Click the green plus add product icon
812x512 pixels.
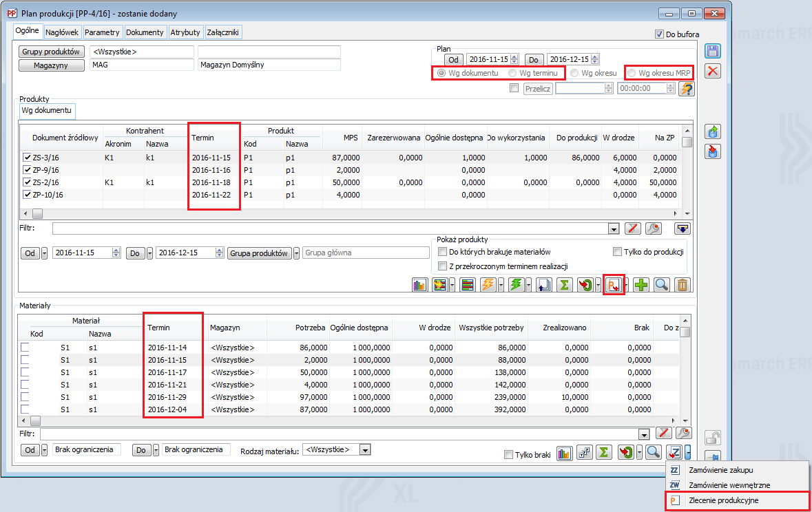pos(641,285)
